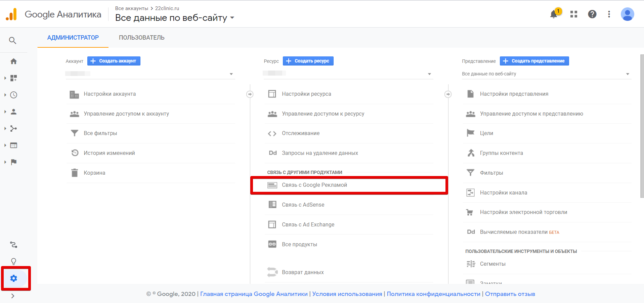The height and width of the screenshot is (303, 644).
Task: Expand the sidebar with the bottom chevron
Action: pyautogui.click(x=13, y=296)
